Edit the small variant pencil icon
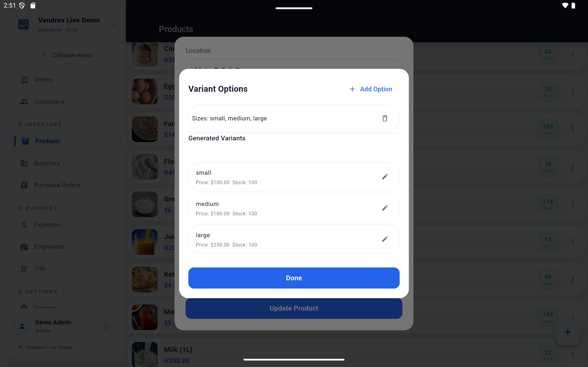The width and height of the screenshot is (588, 367). pyautogui.click(x=385, y=176)
